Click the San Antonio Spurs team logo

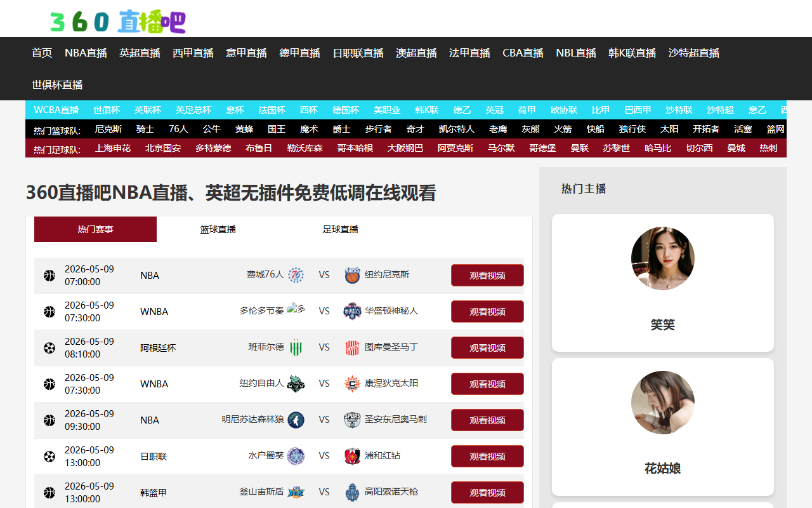pyautogui.click(x=352, y=420)
